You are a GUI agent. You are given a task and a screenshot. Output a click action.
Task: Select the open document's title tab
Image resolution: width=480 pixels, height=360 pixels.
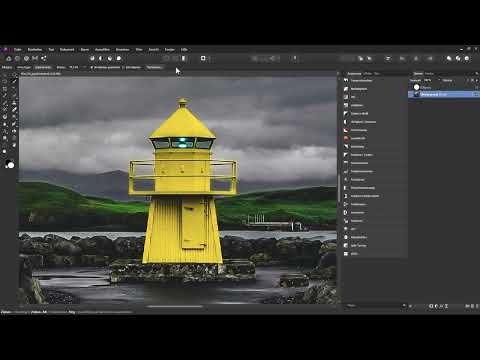40,74
